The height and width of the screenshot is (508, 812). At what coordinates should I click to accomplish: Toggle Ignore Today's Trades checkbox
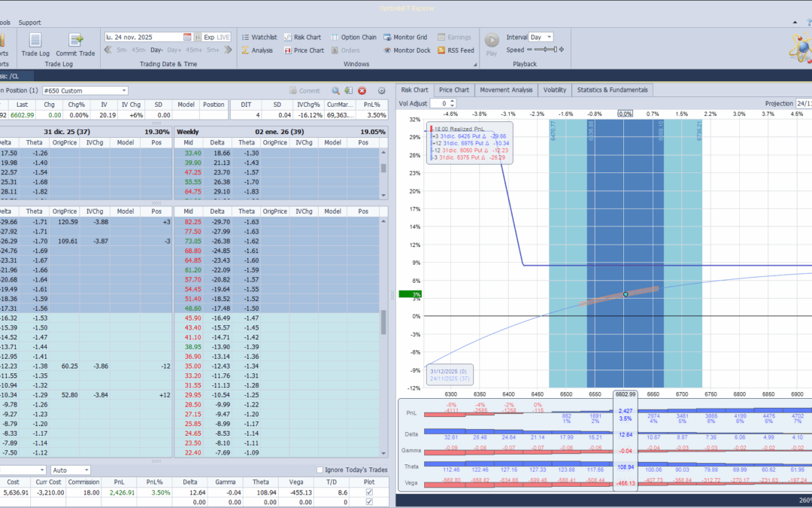point(320,470)
